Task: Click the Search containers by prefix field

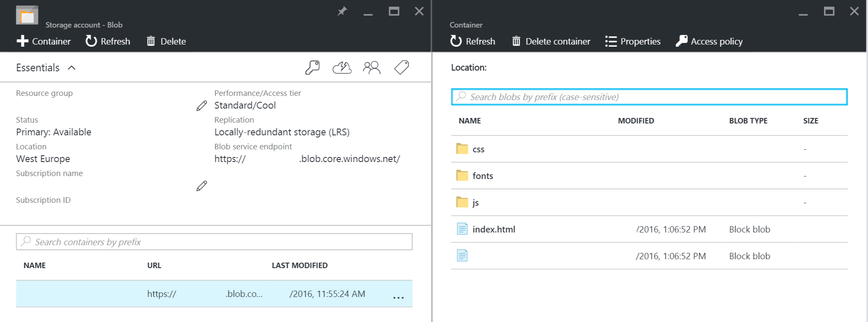Action: point(214,242)
